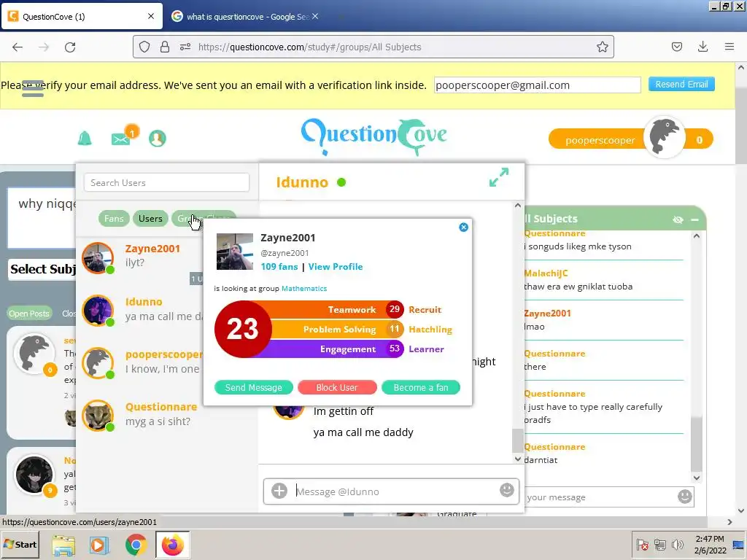747x560 pixels.
Task: Open the hamburger menu over the banner
Action: pyautogui.click(x=33, y=88)
